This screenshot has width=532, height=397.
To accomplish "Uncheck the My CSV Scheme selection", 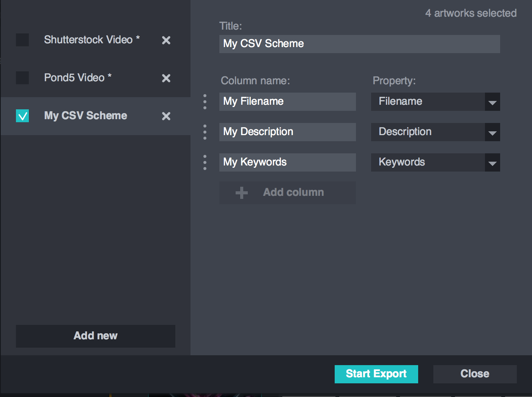I will click(x=22, y=116).
